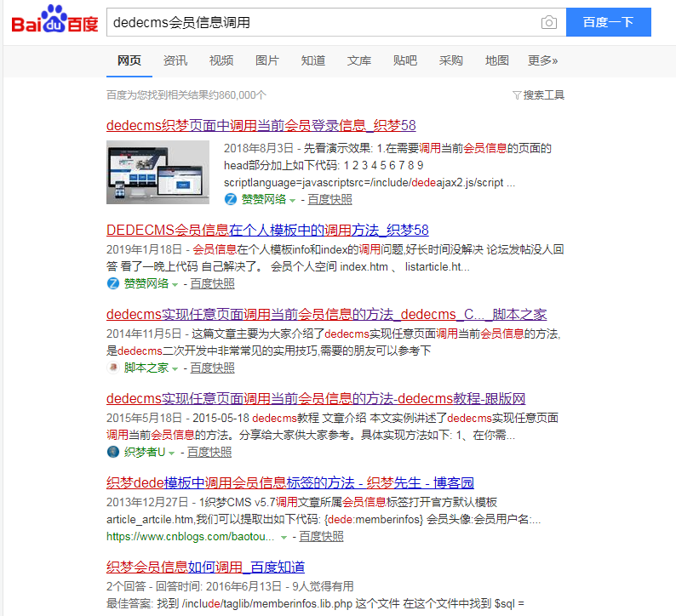Image resolution: width=676 pixels, height=616 pixels.
Task: Expand dropdown arrow next to 脚本之家
Action: point(175,368)
